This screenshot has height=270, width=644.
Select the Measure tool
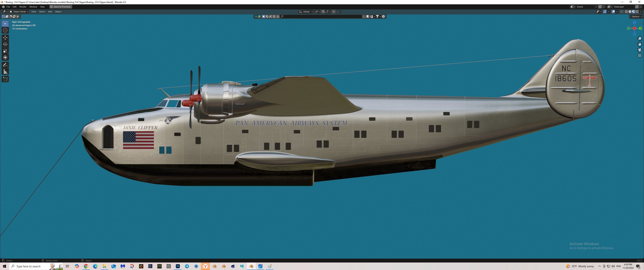[x=5, y=72]
